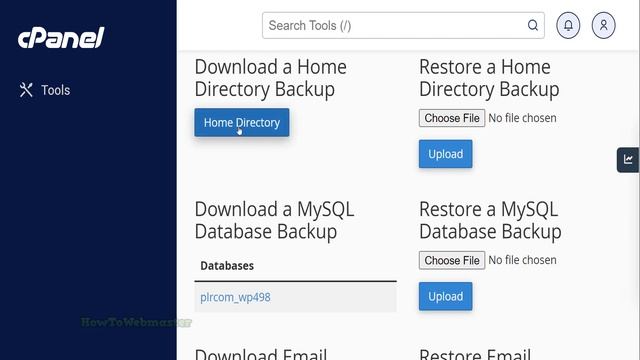Viewport: 640px width, 360px height.
Task: Download the plrcom_wp498 database backup
Action: tap(235, 297)
